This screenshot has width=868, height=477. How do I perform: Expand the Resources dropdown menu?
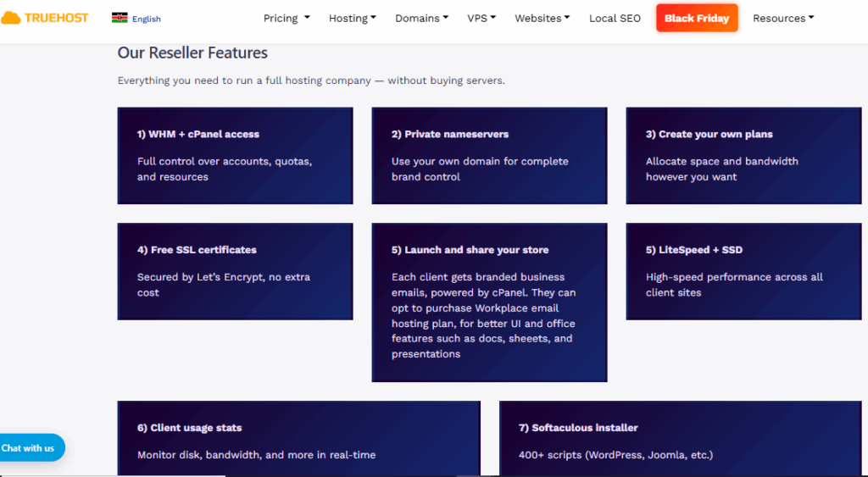tap(783, 19)
